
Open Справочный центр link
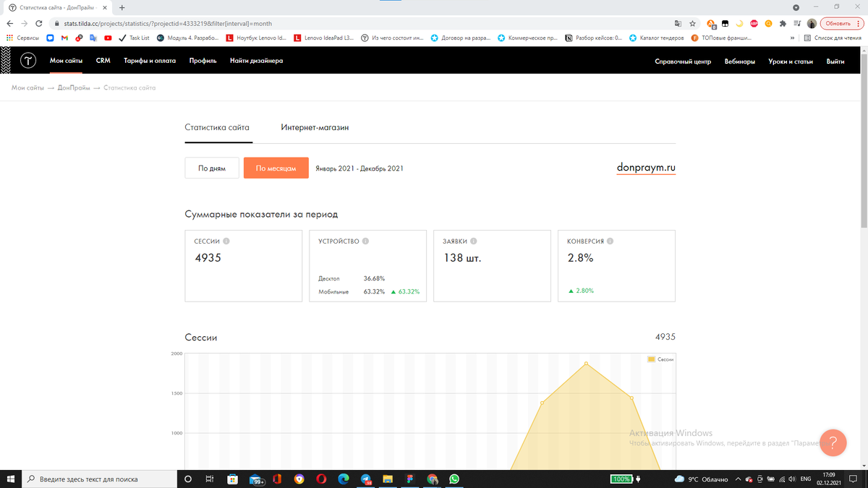coord(683,61)
